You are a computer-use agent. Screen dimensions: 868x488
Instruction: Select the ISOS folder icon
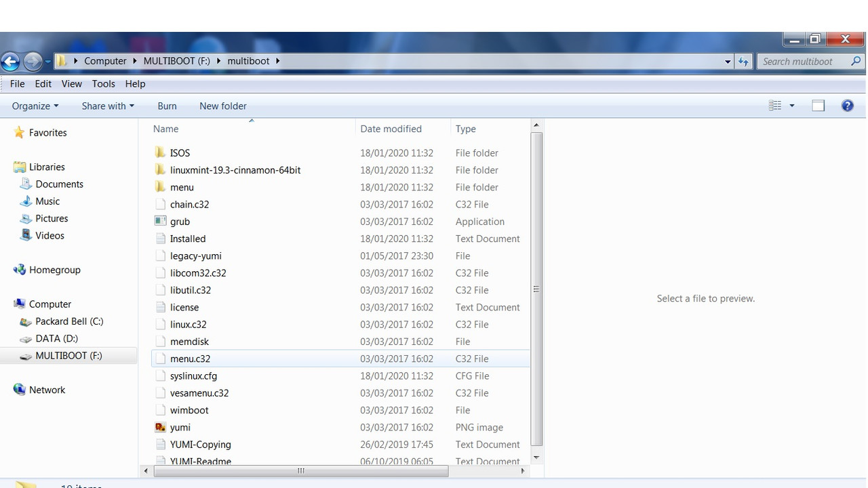160,152
